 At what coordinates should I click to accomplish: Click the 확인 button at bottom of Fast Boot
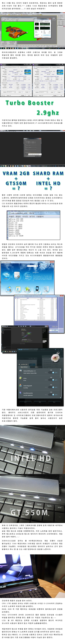(x=40, y=402)
